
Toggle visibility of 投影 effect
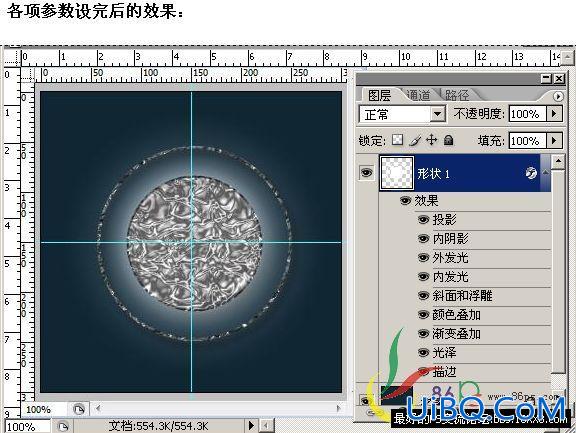423,220
